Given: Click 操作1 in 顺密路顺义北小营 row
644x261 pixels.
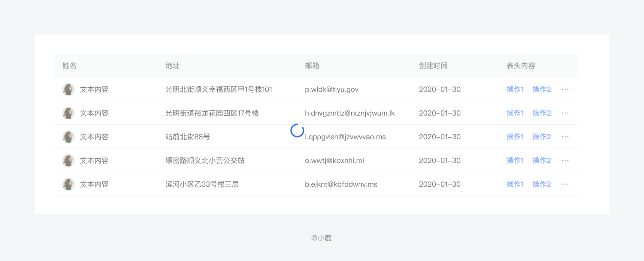Looking at the screenshot, I should (515, 160).
